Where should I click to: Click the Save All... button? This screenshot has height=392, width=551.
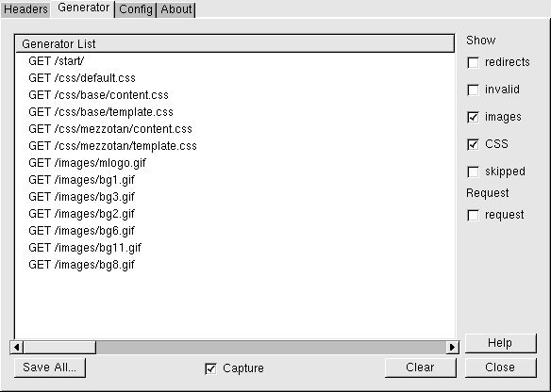[50, 367]
